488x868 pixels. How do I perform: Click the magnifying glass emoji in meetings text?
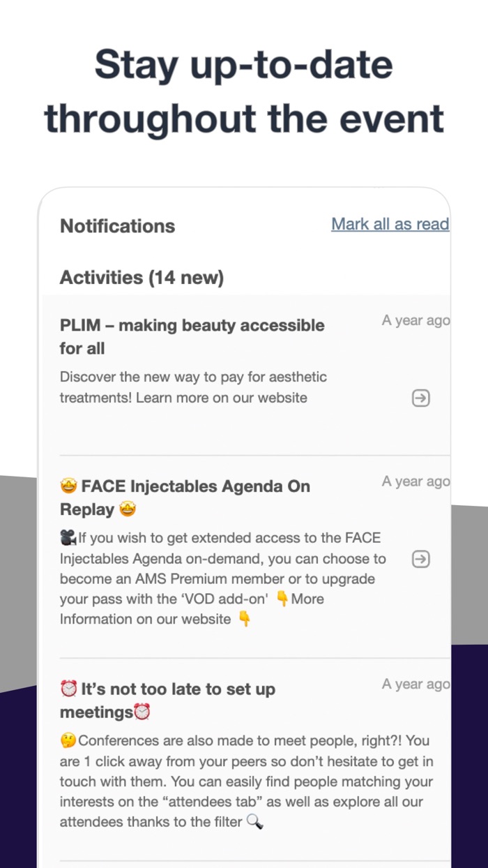tap(255, 823)
